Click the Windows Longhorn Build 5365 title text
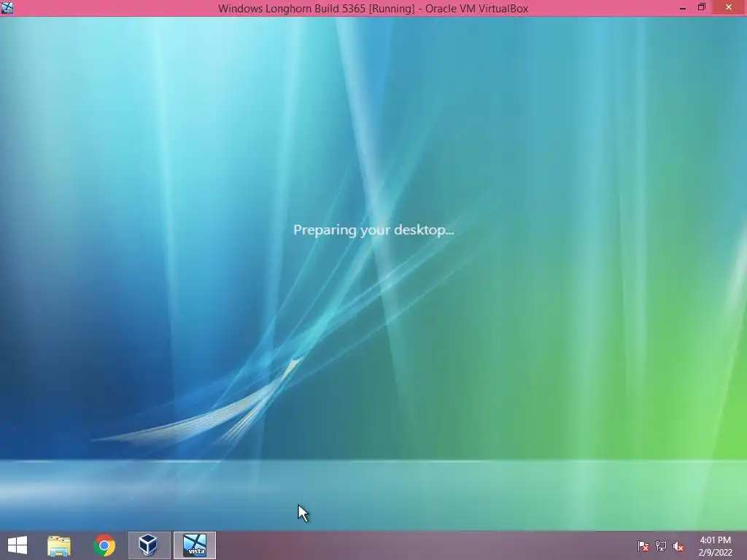The image size is (747, 560). click(373, 9)
